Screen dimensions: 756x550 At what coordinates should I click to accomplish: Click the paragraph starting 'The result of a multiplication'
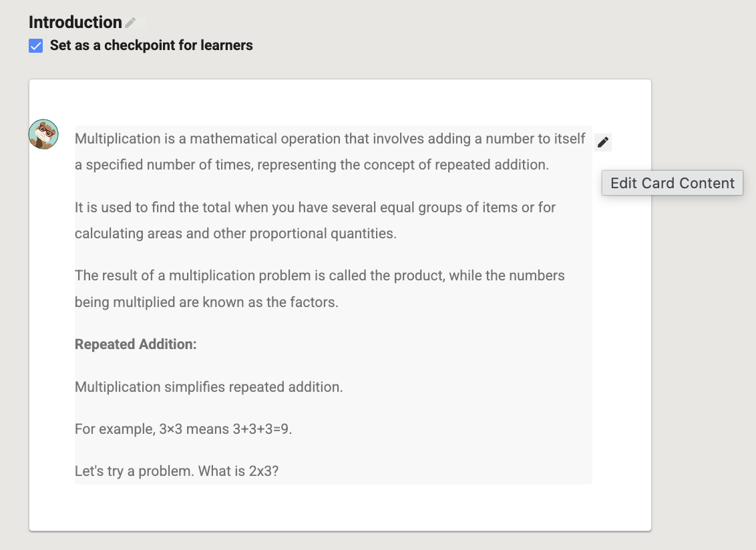click(320, 289)
